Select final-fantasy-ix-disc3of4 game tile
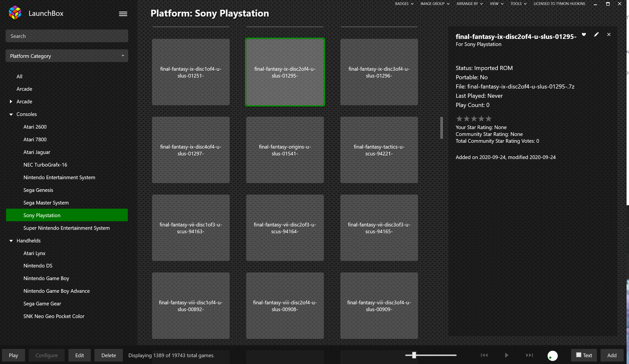This screenshot has width=629, height=364. [379, 72]
